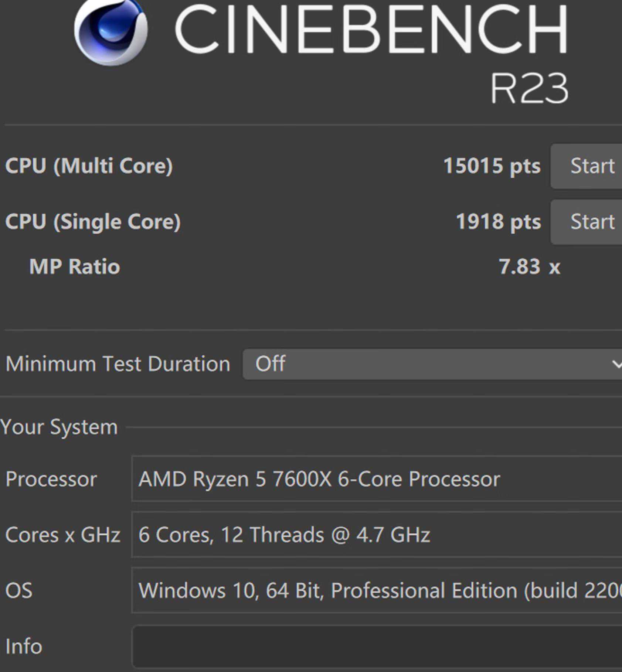Click the 15015 pts multi core score

point(491,166)
